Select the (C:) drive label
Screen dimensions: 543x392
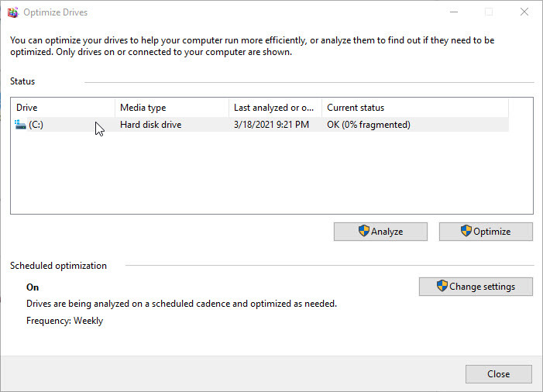(x=36, y=125)
